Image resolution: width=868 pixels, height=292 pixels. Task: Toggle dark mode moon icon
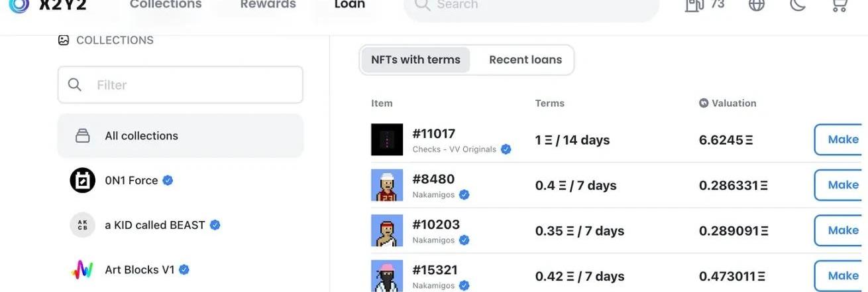click(798, 5)
